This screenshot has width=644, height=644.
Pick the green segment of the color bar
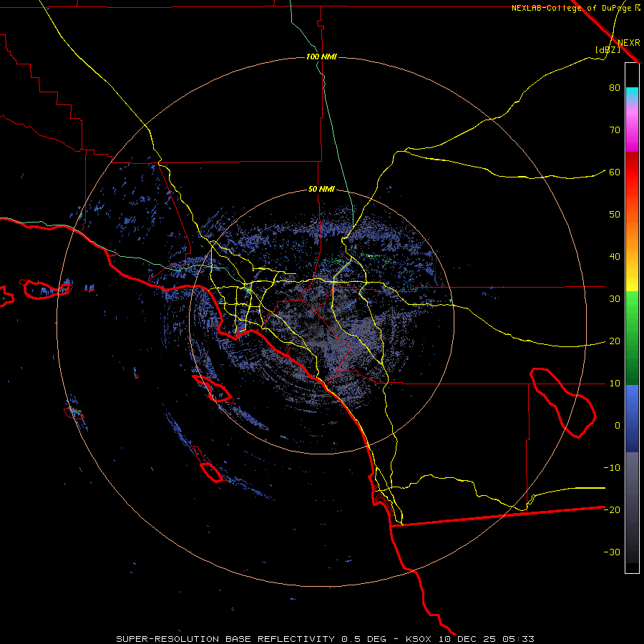pos(632,338)
